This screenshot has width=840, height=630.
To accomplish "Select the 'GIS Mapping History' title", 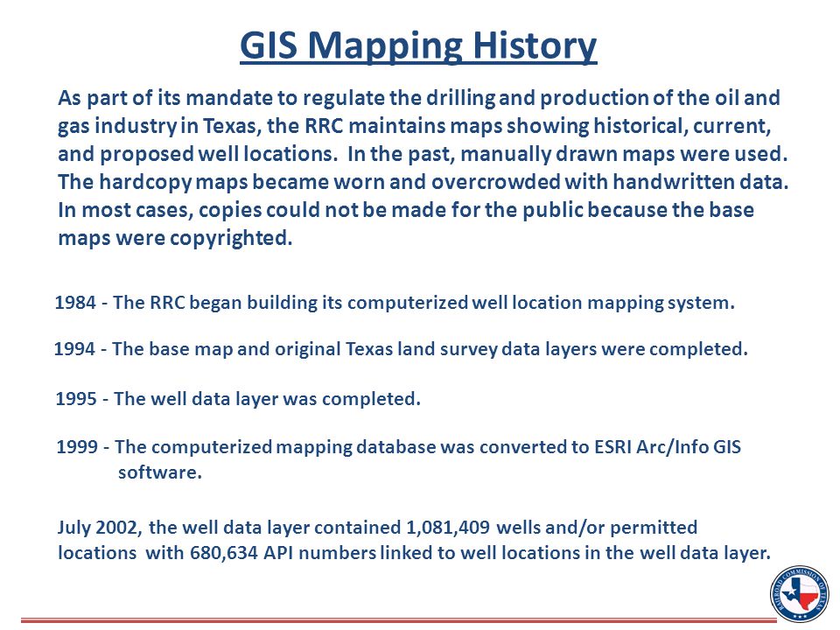I will tap(418, 46).
